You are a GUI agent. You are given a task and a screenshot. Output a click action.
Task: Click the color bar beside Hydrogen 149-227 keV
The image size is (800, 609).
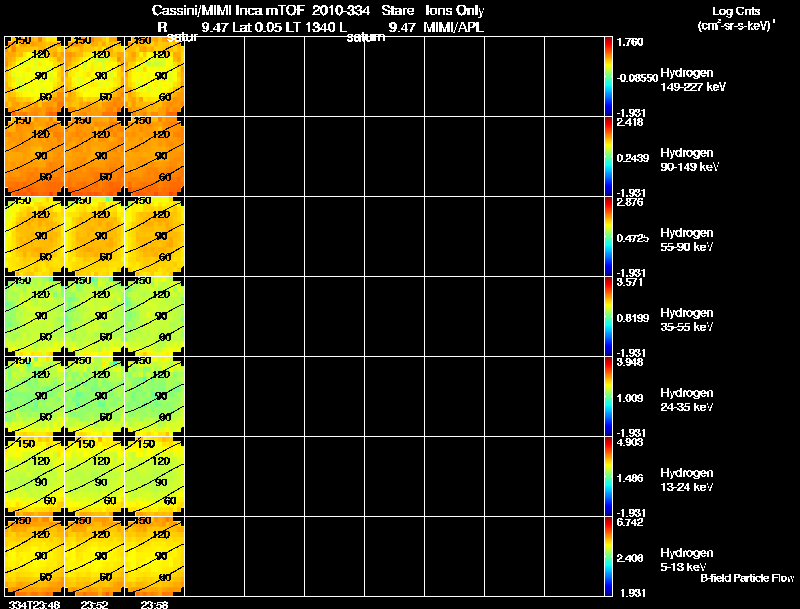pos(608,76)
